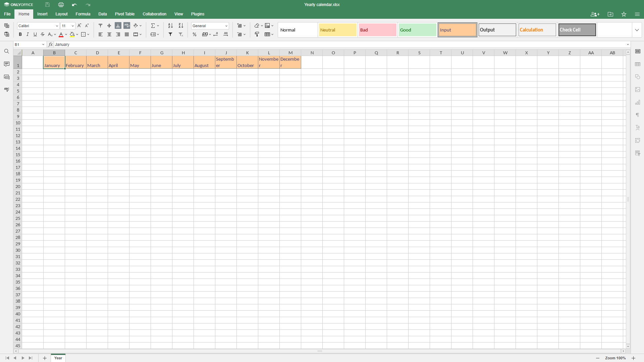The height and width of the screenshot is (362, 644).
Task: Click the percent style icon
Action: click(x=195, y=35)
